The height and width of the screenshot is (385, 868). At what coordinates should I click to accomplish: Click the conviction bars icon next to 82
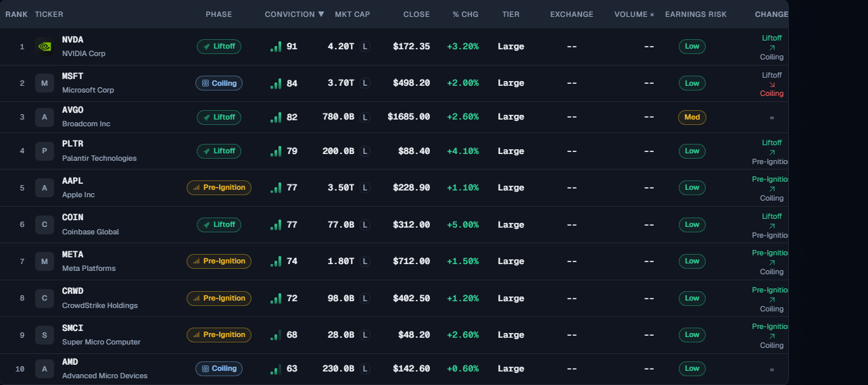tap(276, 117)
